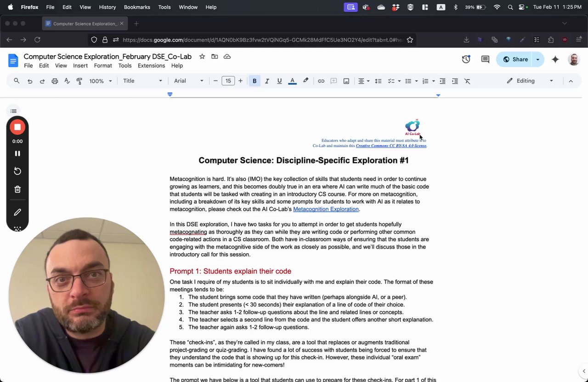Pause the screen recording

coord(17,154)
